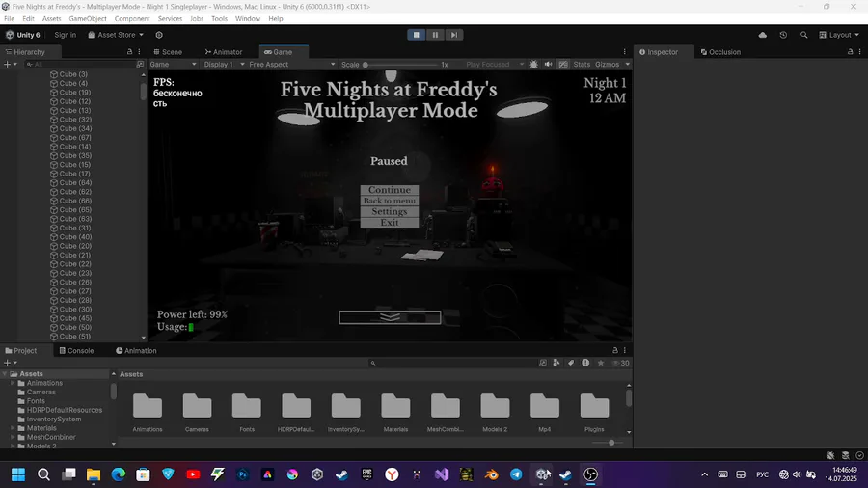Toggle Mute Audio in the Game view
This screenshot has height=488, width=868.
tap(548, 65)
